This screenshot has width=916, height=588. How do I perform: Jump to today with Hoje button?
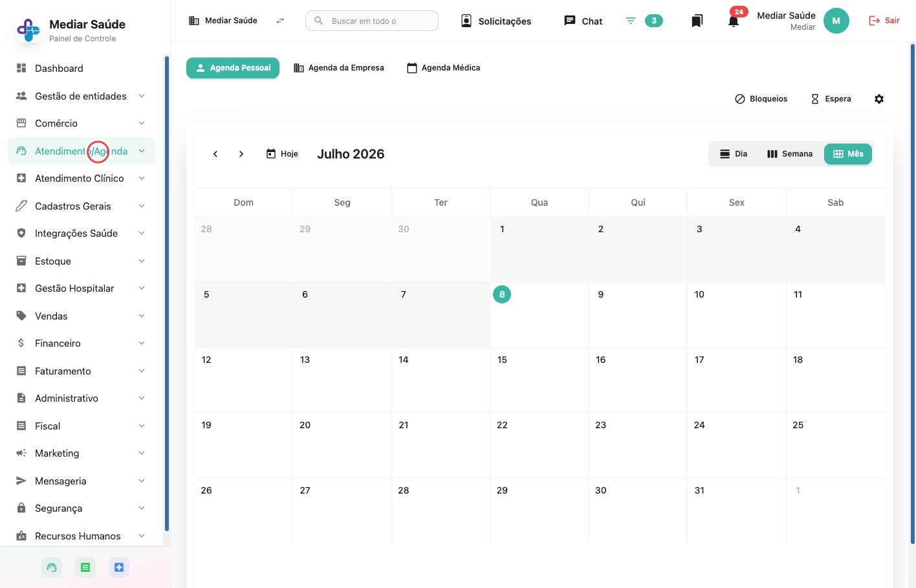coord(282,154)
